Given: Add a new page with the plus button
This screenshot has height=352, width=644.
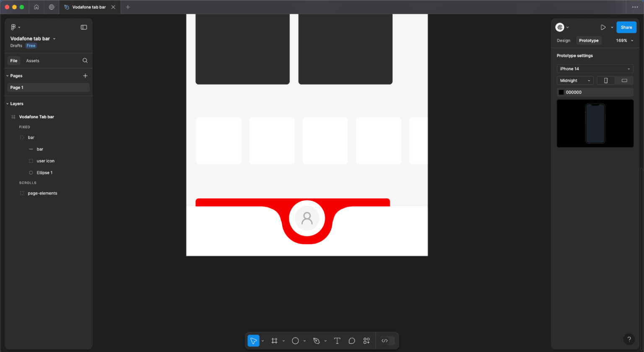Looking at the screenshot, I should (85, 75).
